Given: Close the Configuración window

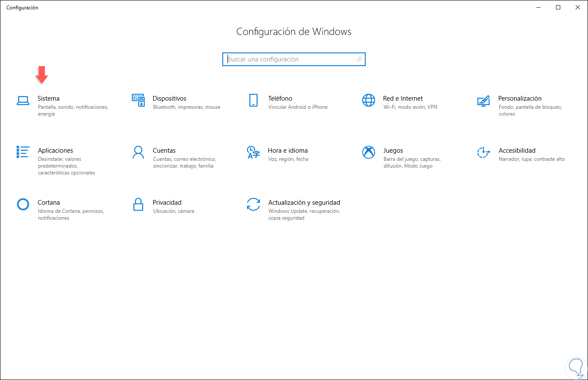Looking at the screenshot, I should click(x=578, y=7).
